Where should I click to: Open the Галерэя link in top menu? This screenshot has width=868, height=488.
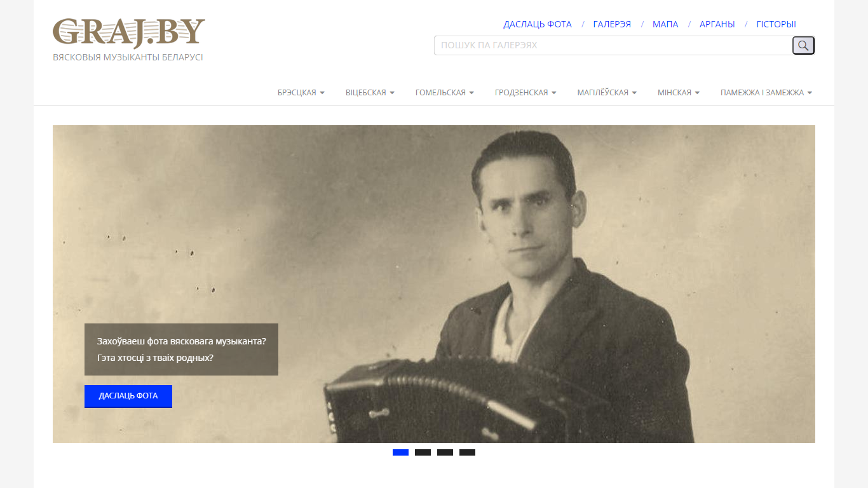[x=612, y=24]
